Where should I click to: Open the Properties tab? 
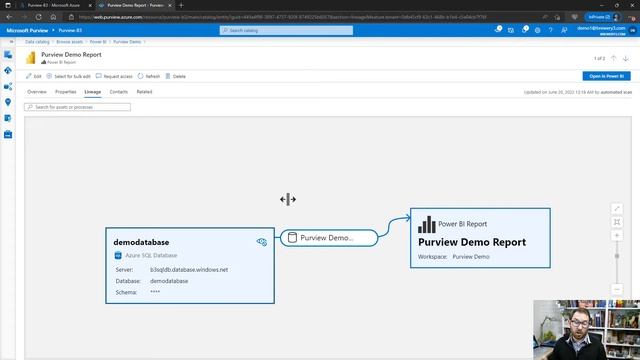65,92
